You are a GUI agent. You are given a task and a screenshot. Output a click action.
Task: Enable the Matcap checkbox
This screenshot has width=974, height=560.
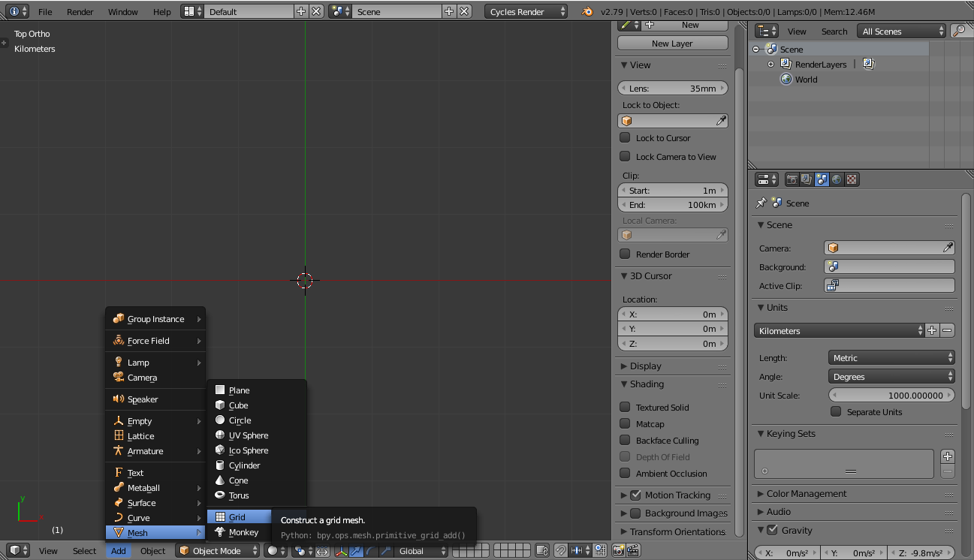point(625,423)
